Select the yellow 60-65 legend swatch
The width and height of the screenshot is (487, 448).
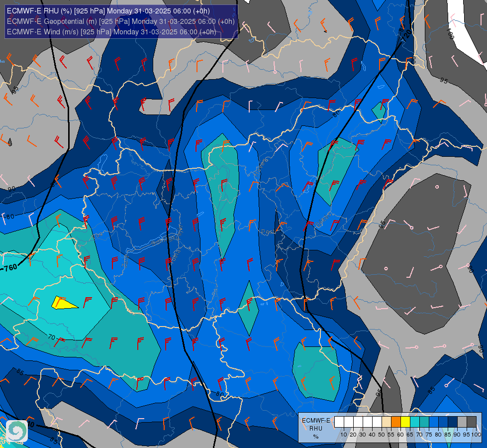click(405, 422)
